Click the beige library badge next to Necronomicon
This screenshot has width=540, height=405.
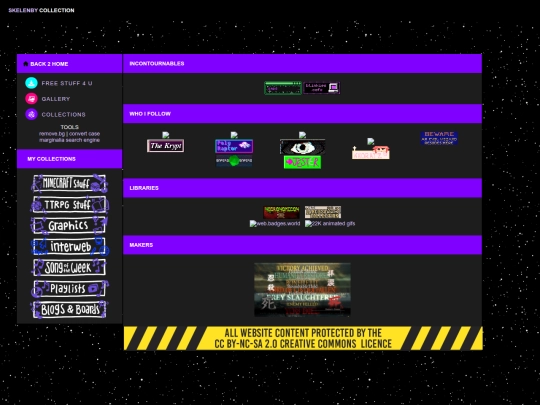[323, 212]
